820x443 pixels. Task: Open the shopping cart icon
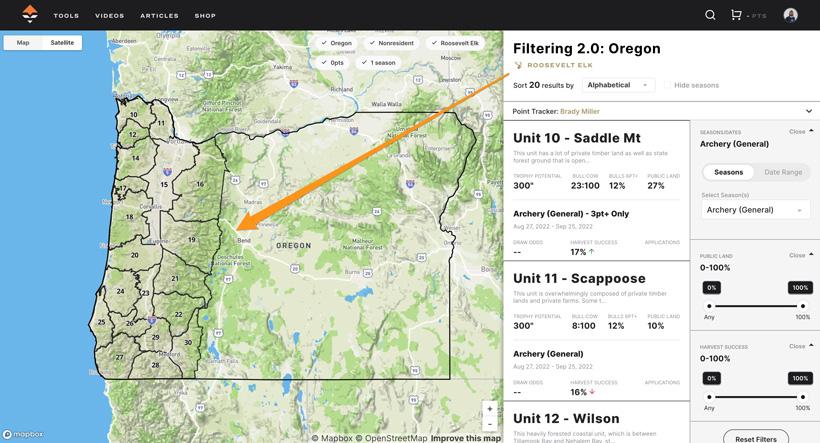click(x=736, y=15)
